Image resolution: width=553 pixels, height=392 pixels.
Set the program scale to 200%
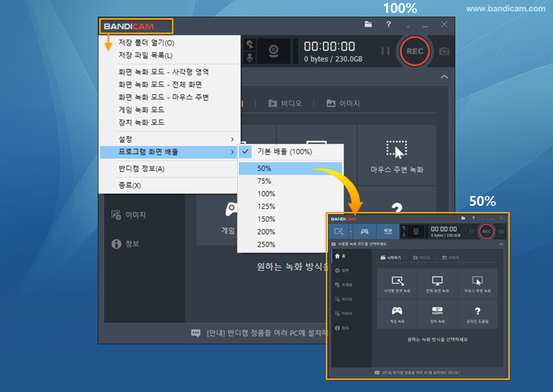[x=282, y=232]
